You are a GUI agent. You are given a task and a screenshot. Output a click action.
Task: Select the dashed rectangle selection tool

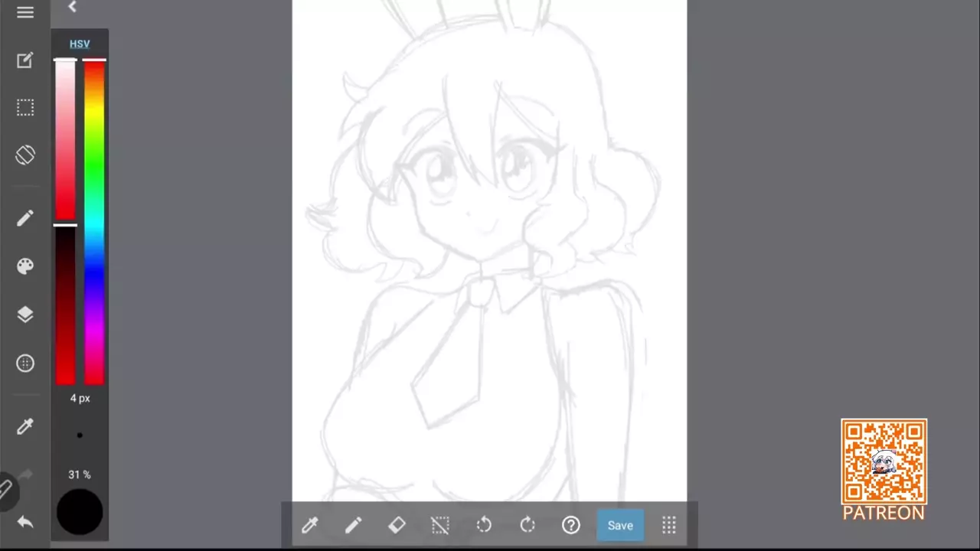click(x=25, y=108)
